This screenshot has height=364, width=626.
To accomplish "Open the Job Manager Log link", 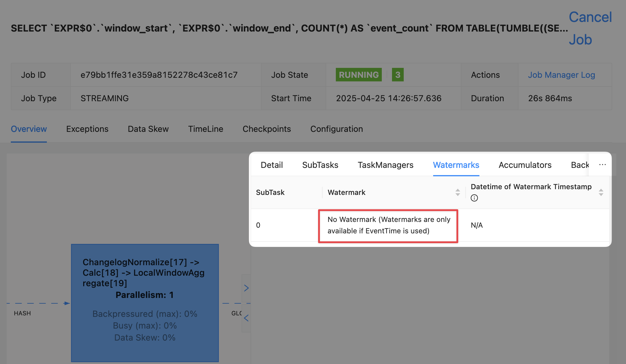I will coord(561,75).
